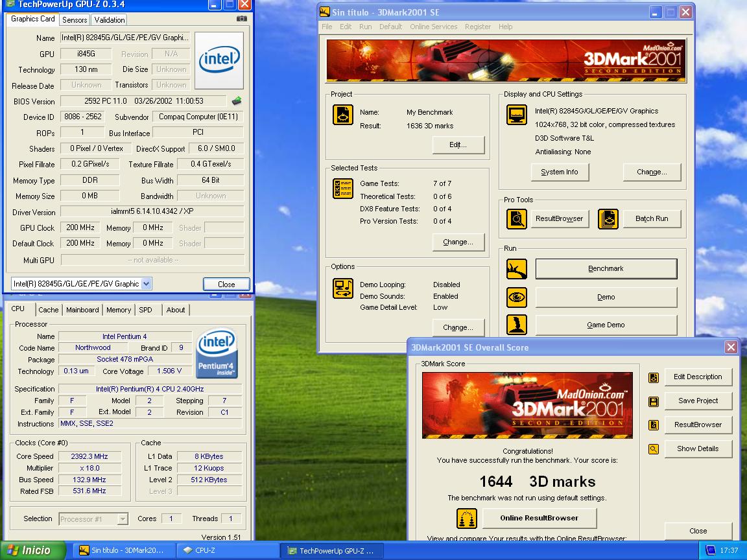
Task: Click the Show Details magnifier icon
Action: tap(654, 449)
